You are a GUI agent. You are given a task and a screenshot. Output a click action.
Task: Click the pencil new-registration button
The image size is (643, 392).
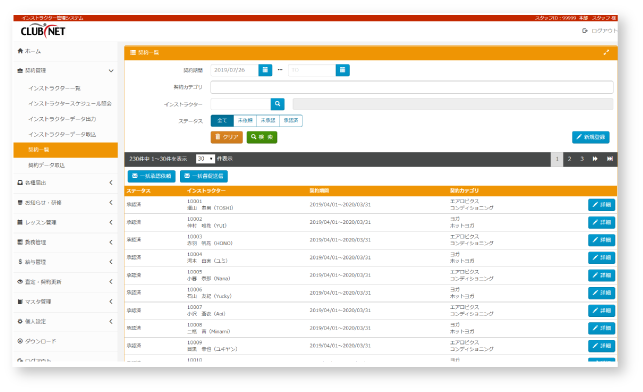point(591,137)
